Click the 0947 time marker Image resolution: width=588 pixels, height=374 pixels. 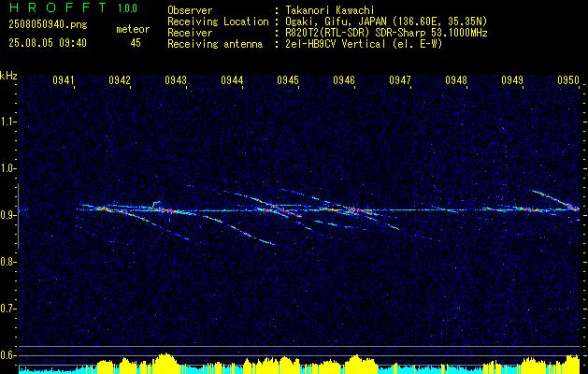click(x=400, y=79)
